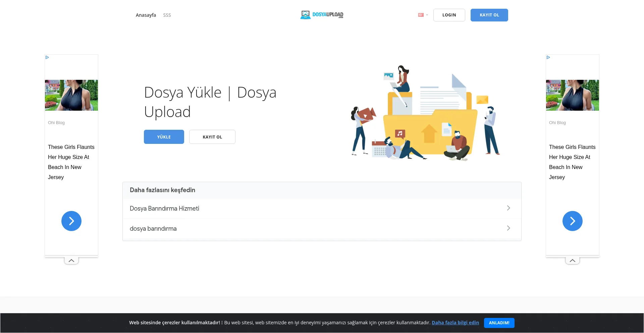The image size is (644, 333).
Task: Click chevron on dosya barındırma row
Action: click(508, 228)
